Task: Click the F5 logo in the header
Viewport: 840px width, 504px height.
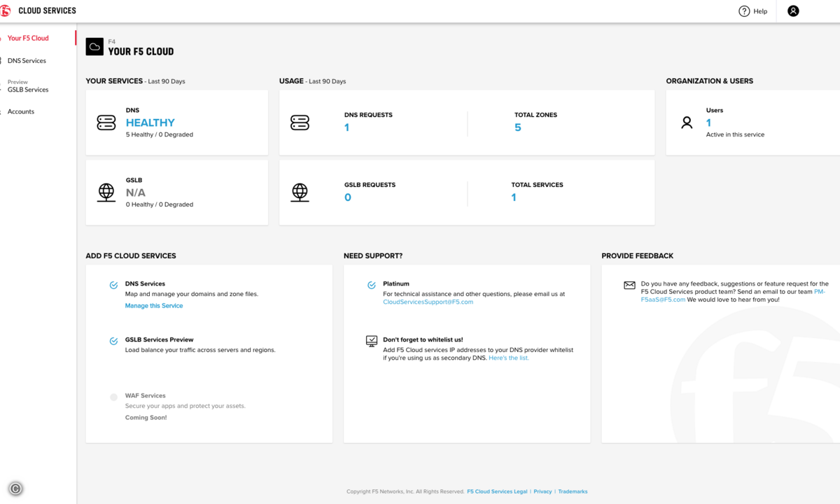Action: (x=6, y=10)
